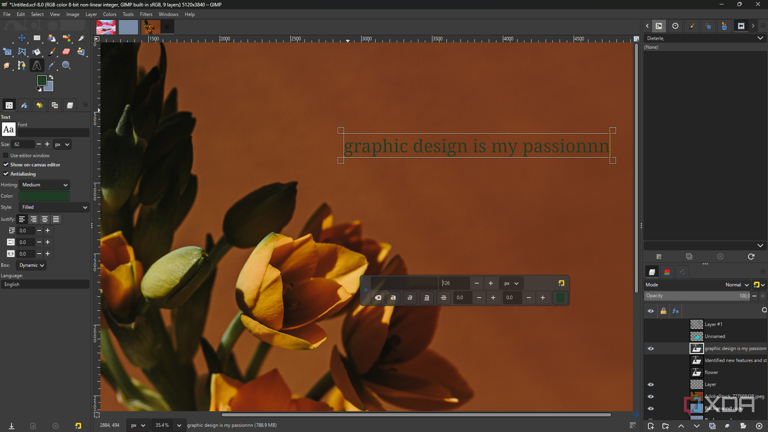The image size is (768, 432).
Task: Apply underline in on-canvas text toolbar
Action: (x=427, y=297)
